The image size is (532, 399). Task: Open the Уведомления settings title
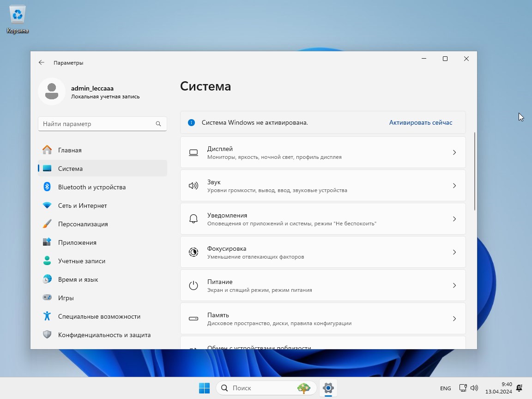point(227,215)
